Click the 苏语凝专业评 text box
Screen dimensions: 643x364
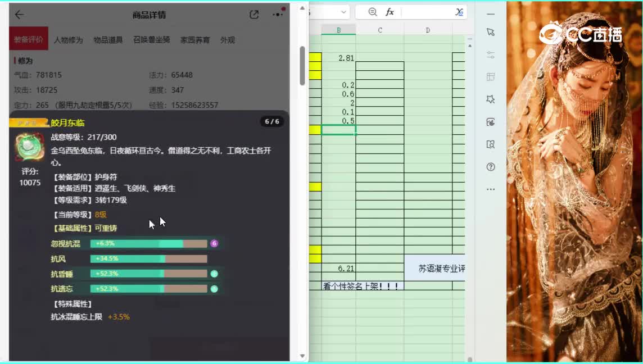436,268
